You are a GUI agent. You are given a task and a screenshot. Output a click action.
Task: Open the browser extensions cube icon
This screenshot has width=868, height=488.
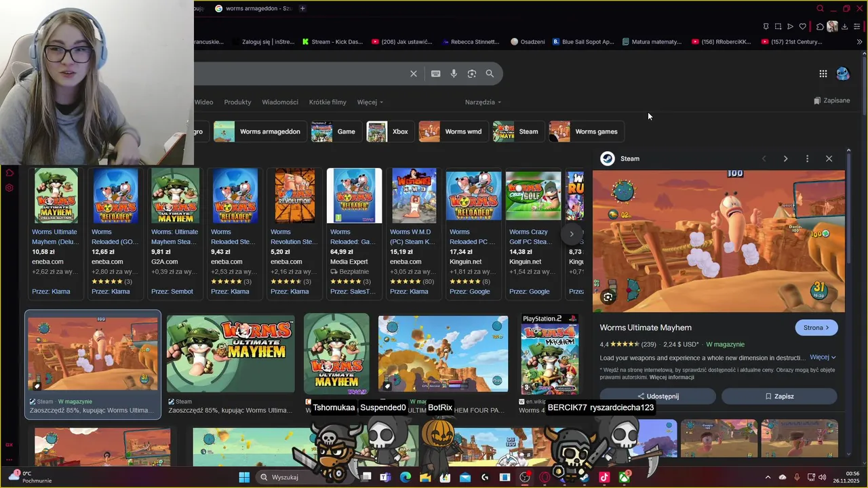[x=820, y=26]
